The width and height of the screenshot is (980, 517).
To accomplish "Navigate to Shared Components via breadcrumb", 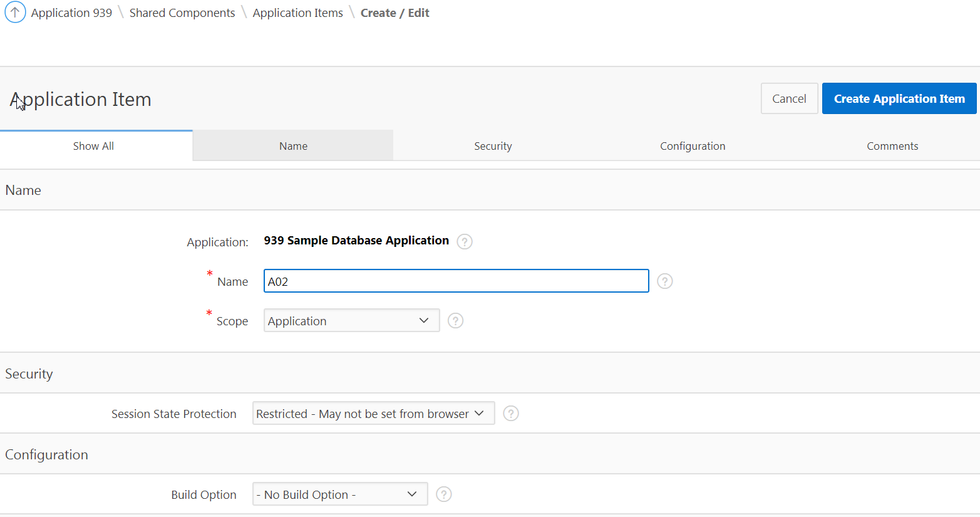I will click(182, 12).
